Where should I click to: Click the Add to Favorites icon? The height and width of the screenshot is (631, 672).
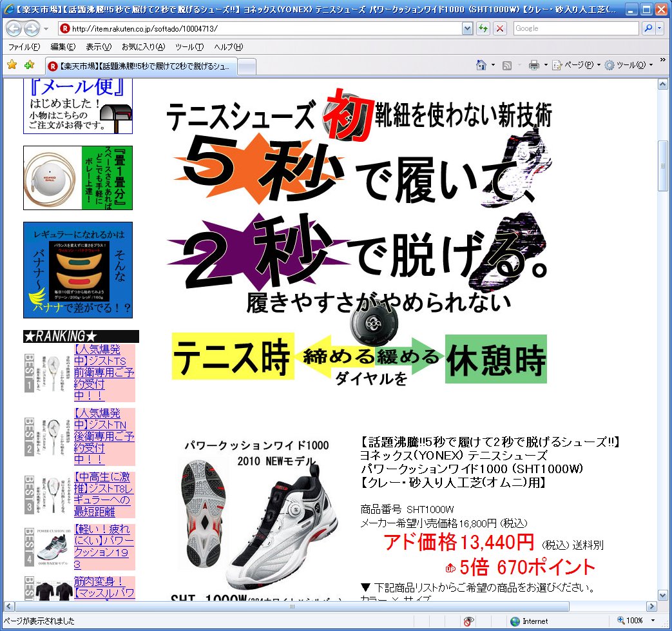coord(30,65)
